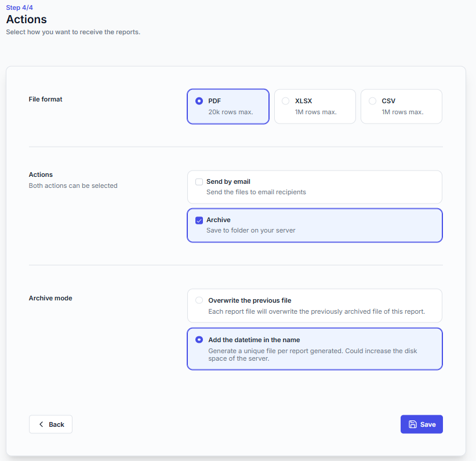
Task: Click the CSV 1M rows max card
Action: click(x=401, y=107)
